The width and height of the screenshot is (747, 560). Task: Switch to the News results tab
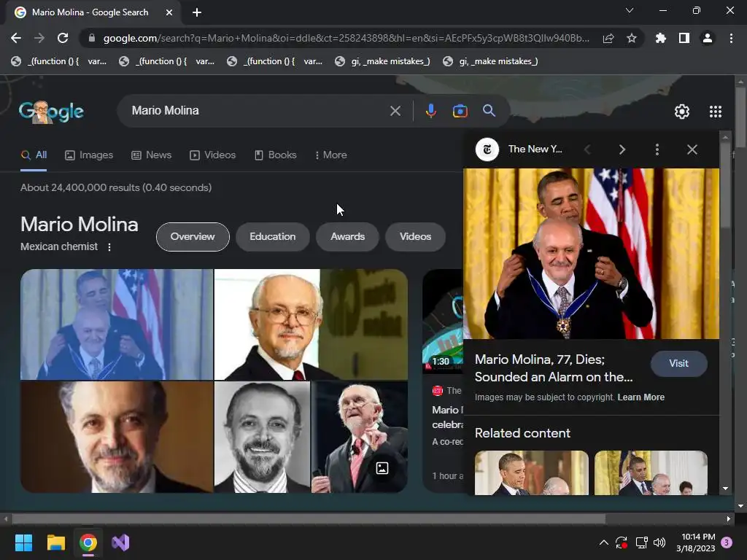point(151,155)
